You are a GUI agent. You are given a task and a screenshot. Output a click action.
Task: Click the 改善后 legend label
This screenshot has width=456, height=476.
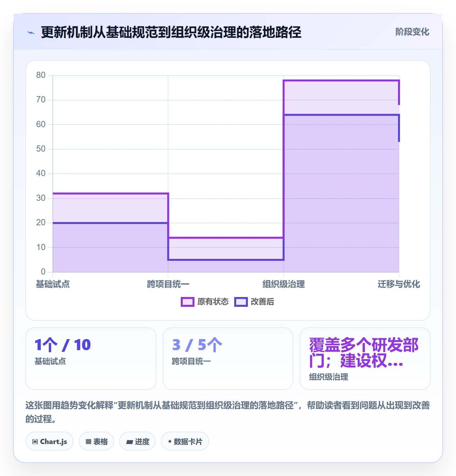(x=263, y=302)
